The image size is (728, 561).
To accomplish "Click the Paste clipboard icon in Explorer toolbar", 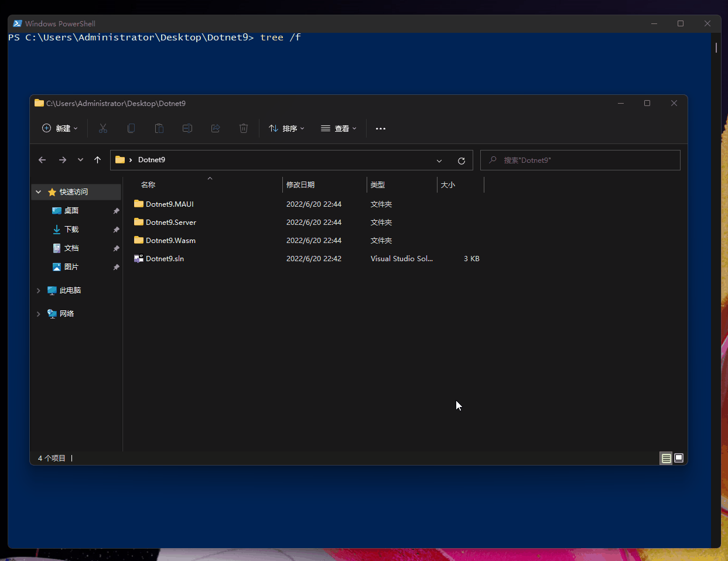I will click(x=159, y=128).
